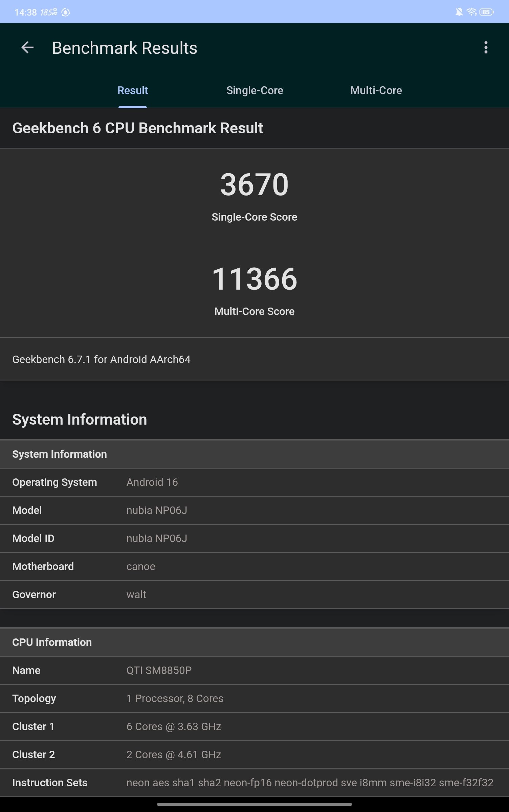The image size is (509, 812).
Task: Tap the back arrow icon
Action: (27, 48)
